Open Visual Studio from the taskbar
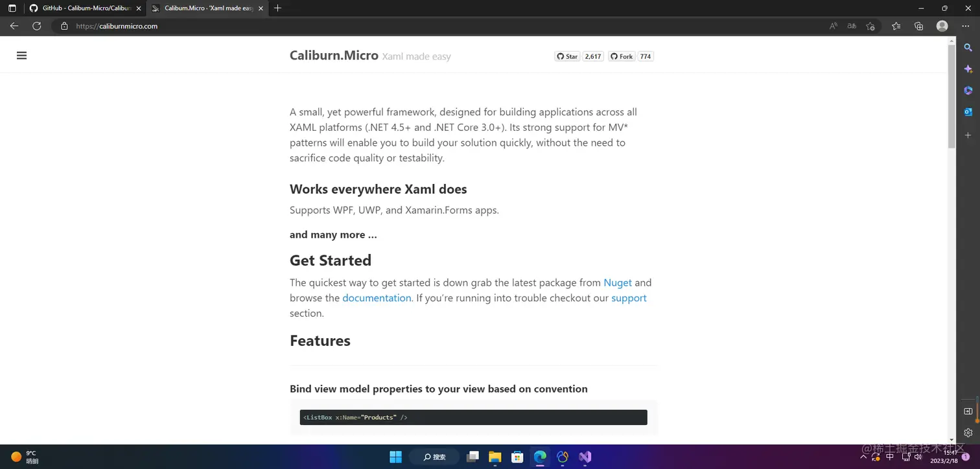 (x=585, y=457)
